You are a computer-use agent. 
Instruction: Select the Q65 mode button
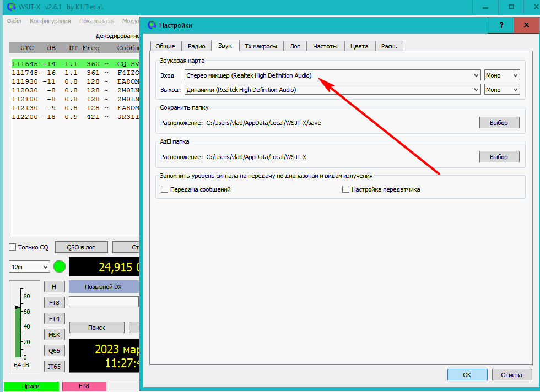point(54,351)
